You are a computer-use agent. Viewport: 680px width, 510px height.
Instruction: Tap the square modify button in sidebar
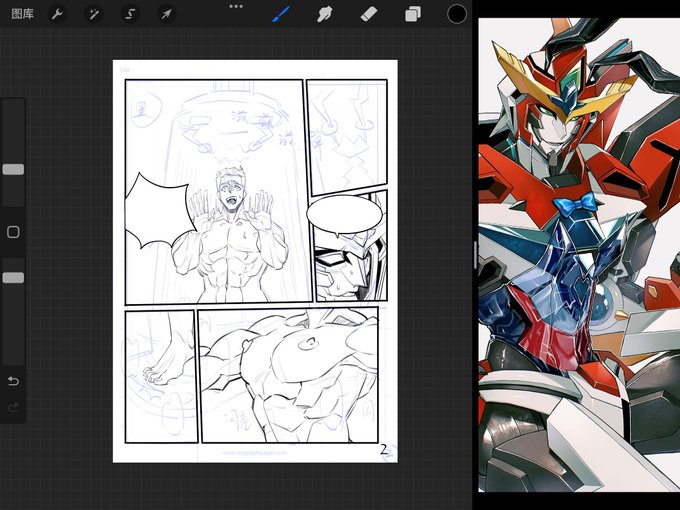tap(13, 232)
